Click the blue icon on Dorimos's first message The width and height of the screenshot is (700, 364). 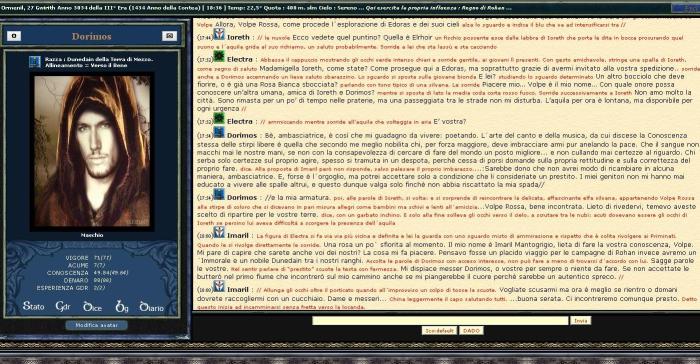click(219, 132)
